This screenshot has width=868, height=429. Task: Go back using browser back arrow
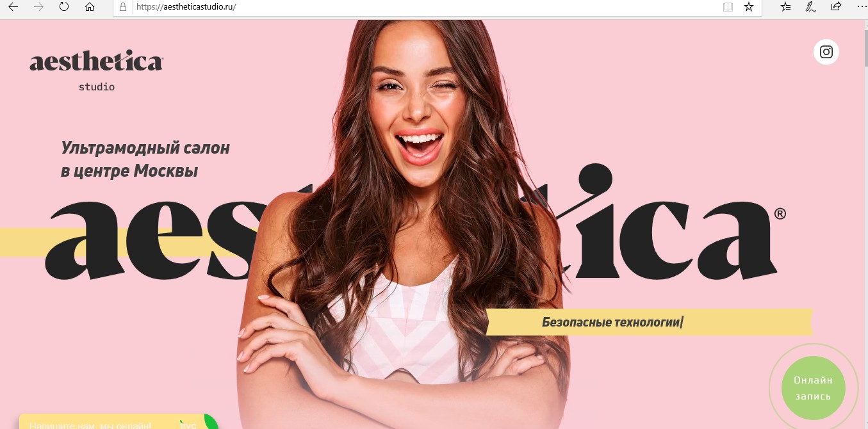click(12, 7)
